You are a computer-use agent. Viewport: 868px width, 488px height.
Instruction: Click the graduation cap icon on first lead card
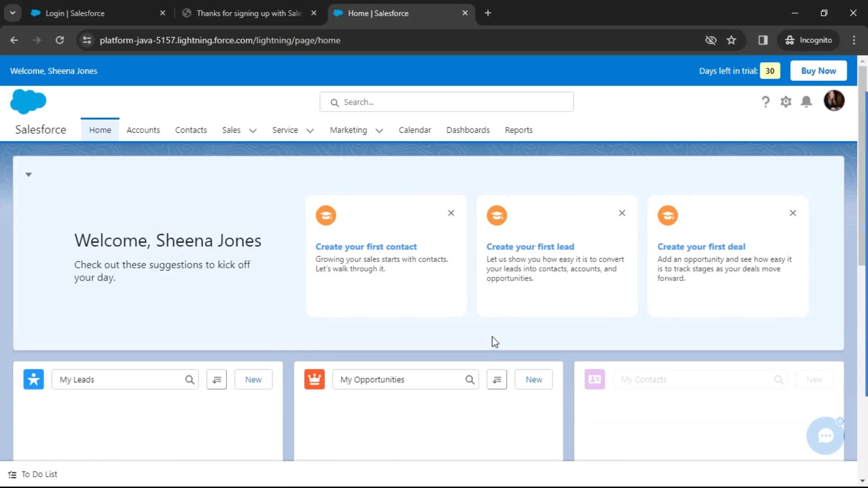coord(497,216)
